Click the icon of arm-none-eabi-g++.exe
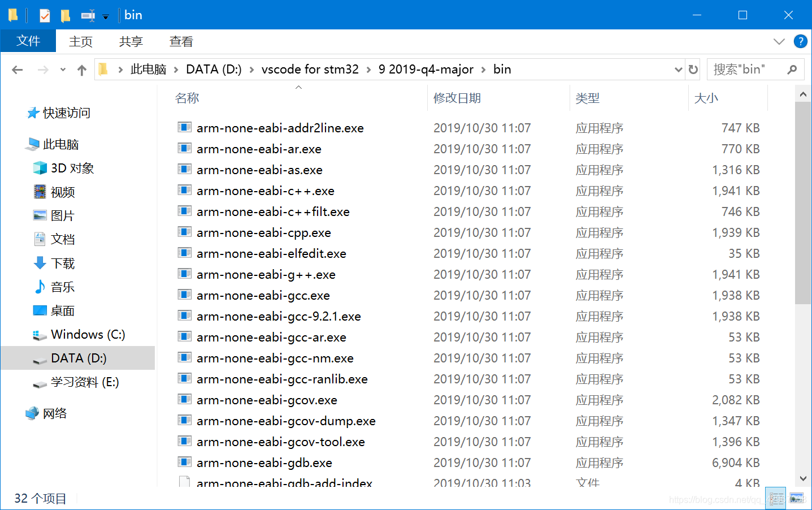 [184, 274]
